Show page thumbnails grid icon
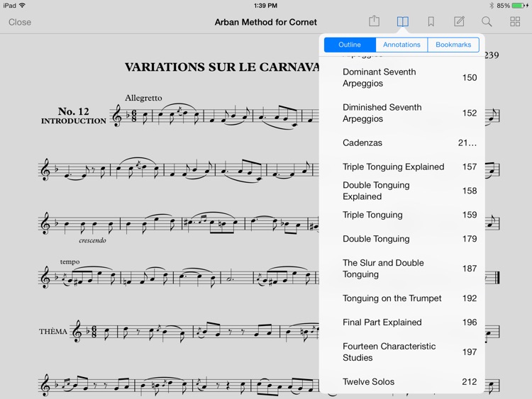The width and height of the screenshot is (532, 399). tap(515, 22)
